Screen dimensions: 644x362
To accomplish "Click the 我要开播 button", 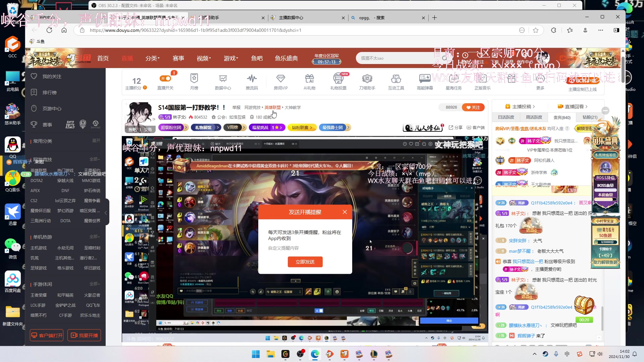I will [84, 335].
